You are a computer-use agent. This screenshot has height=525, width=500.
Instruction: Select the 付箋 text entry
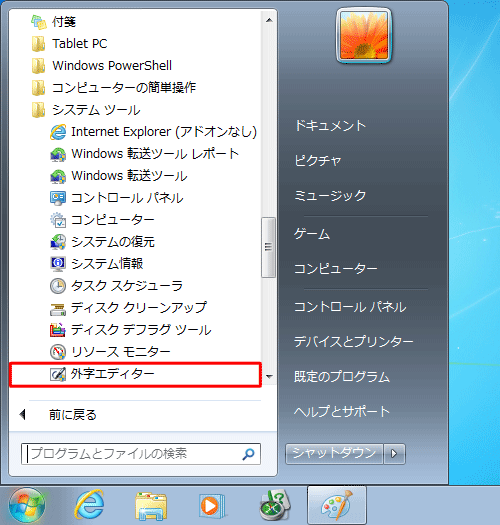pyautogui.click(x=64, y=22)
